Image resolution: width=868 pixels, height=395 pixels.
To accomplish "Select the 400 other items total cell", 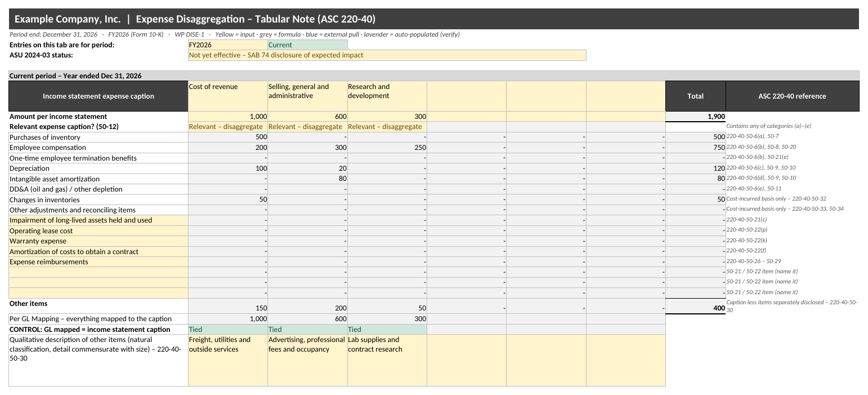I will tap(696, 306).
